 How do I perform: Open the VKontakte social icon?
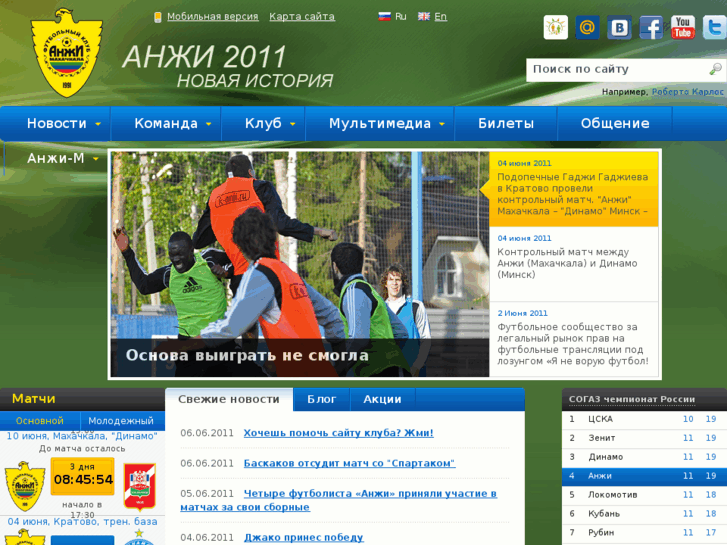point(619,27)
